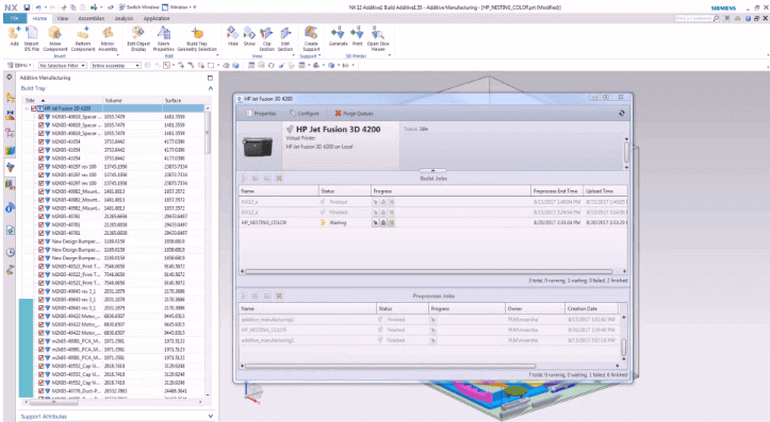Open the Mirror Assembly tool
The height and width of the screenshot is (422, 770).
(108, 38)
